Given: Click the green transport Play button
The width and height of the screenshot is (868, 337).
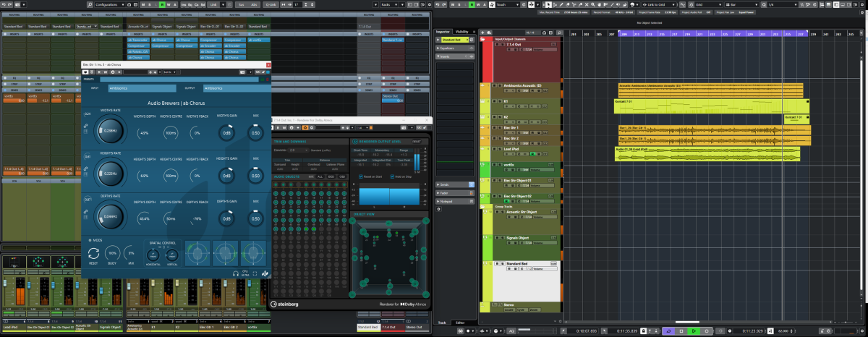Looking at the screenshot, I should (x=694, y=331).
